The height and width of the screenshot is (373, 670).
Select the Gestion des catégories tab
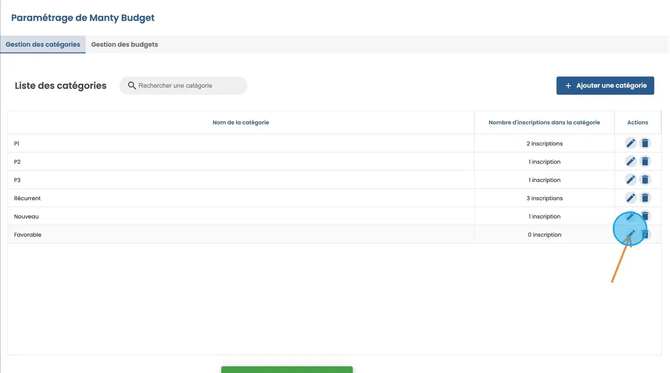point(43,44)
